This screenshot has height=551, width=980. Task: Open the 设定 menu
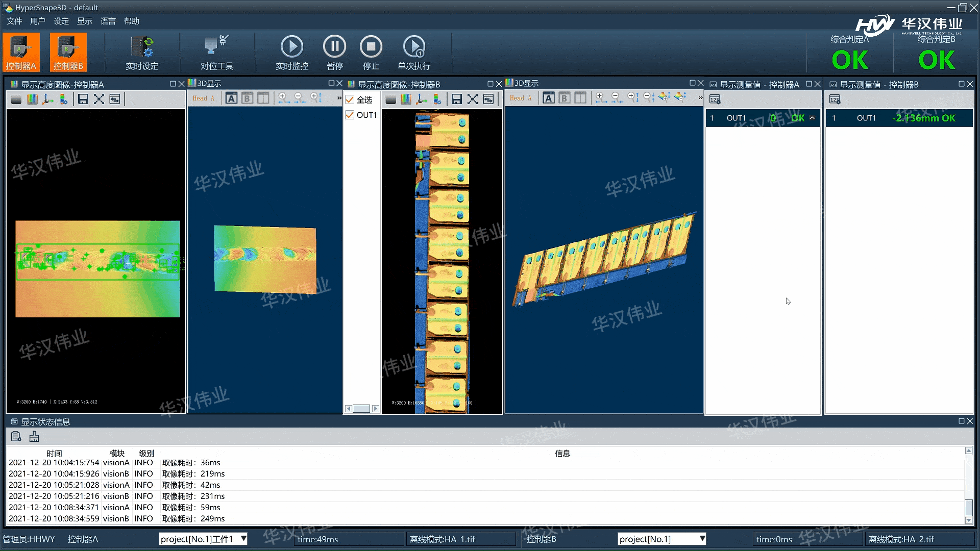tap(61, 21)
